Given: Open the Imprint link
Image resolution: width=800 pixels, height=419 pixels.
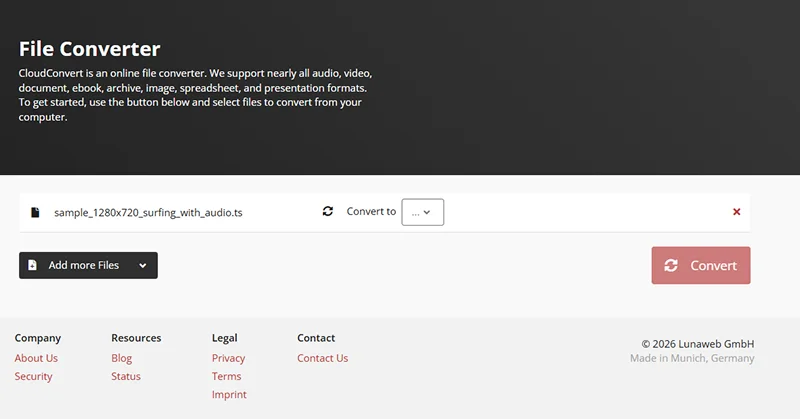Looking at the screenshot, I should coord(229,395).
